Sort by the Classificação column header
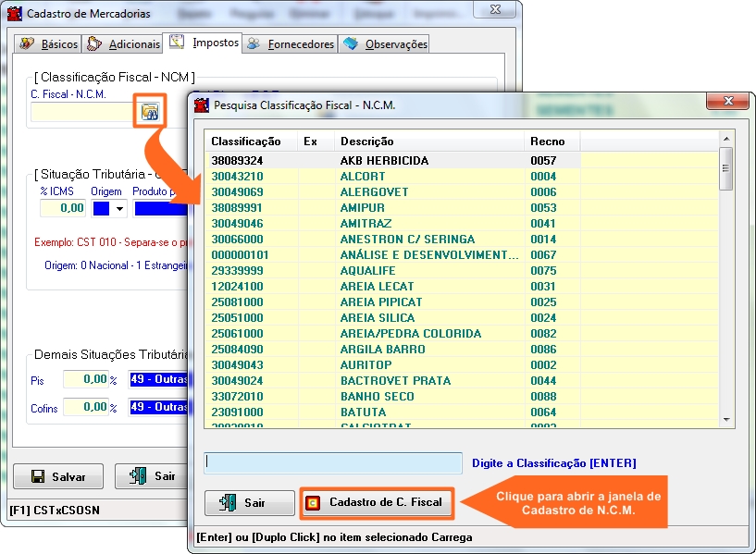Screen dimensions: 756x554 [251, 142]
